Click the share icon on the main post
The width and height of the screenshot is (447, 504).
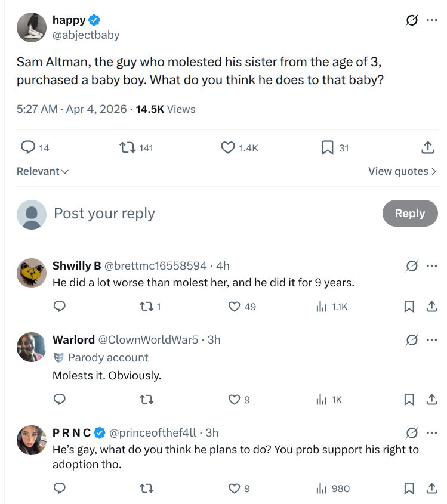pos(427,147)
